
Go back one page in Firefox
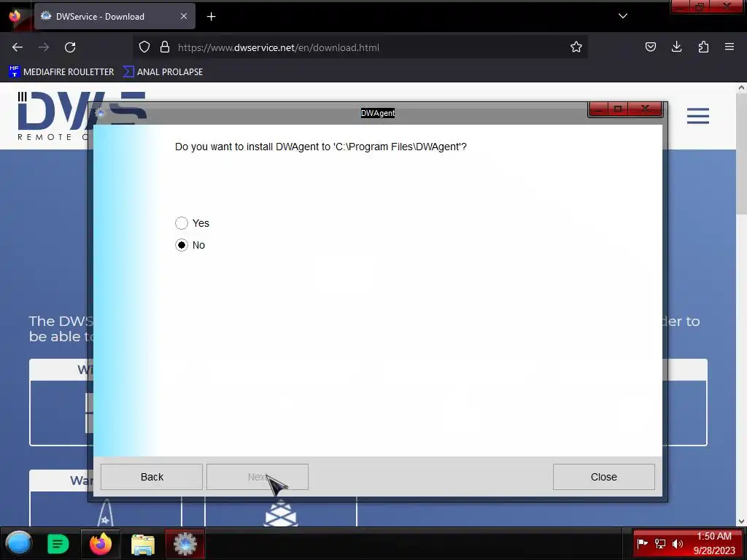18,47
